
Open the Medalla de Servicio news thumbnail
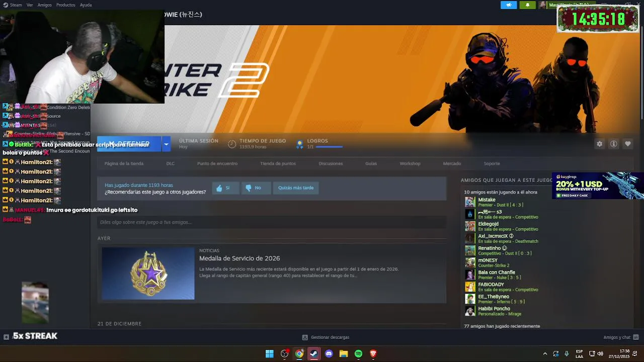148,273
